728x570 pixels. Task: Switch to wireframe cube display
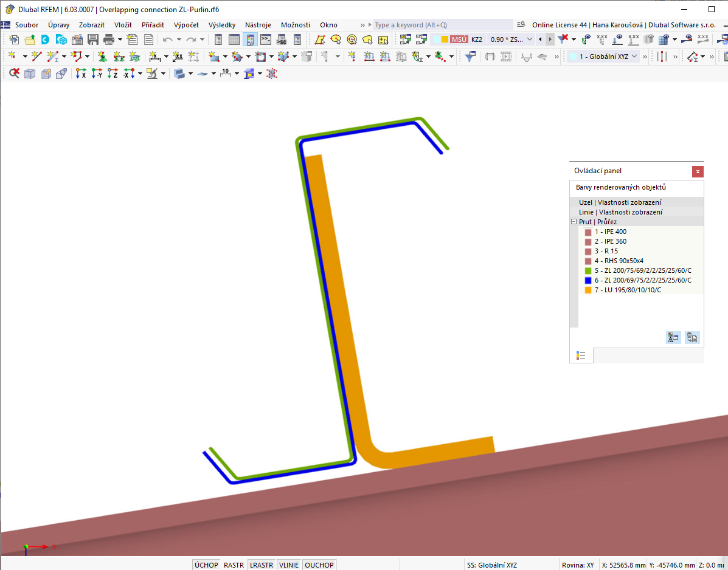click(30, 74)
